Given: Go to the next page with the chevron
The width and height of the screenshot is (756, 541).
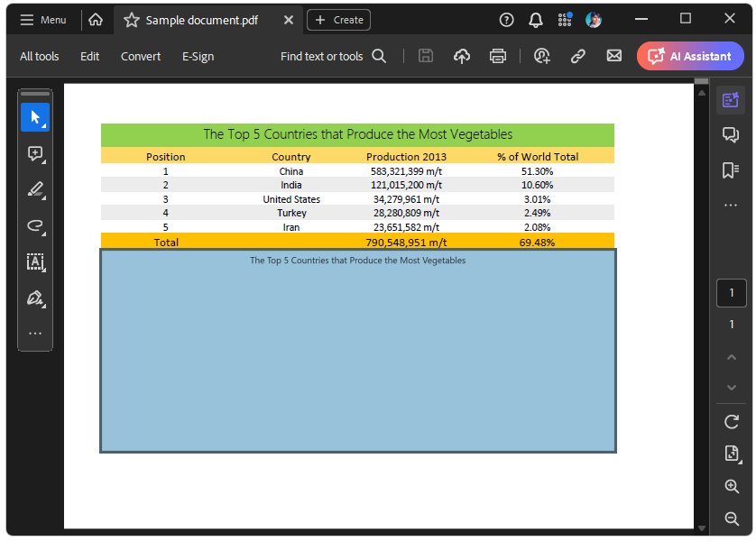Looking at the screenshot, I should (732, 387).
